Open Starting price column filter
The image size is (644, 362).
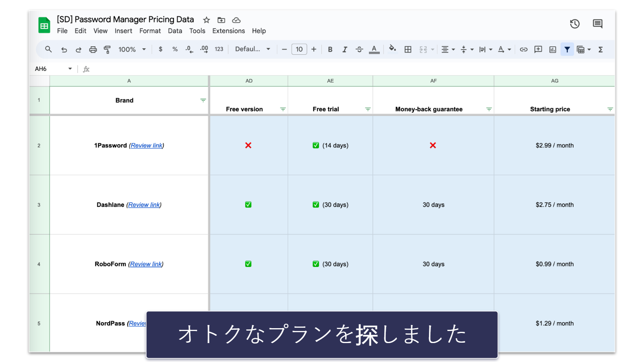610,109
